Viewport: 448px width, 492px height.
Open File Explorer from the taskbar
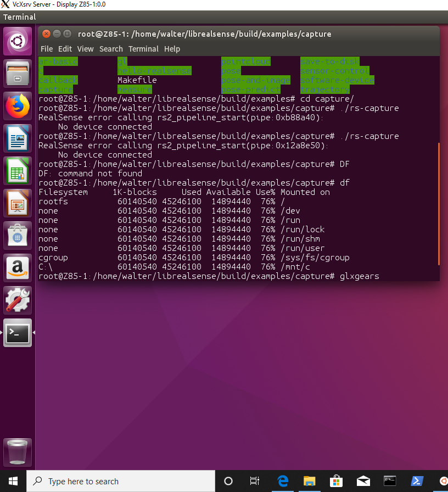(309, 481)
